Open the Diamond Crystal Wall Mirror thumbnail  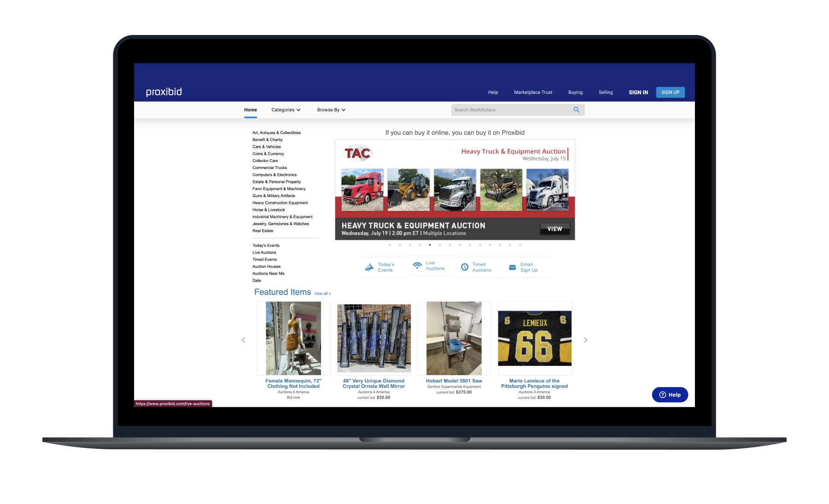[374, 338]
